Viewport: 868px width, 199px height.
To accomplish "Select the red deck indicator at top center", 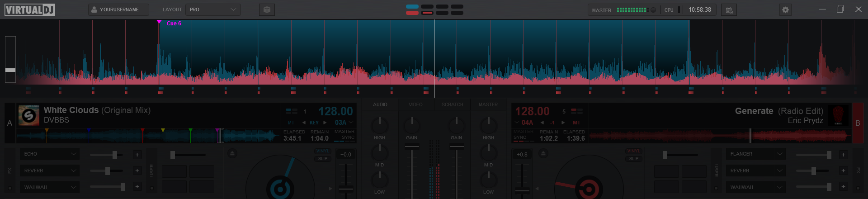I will [x=412, y=13].
